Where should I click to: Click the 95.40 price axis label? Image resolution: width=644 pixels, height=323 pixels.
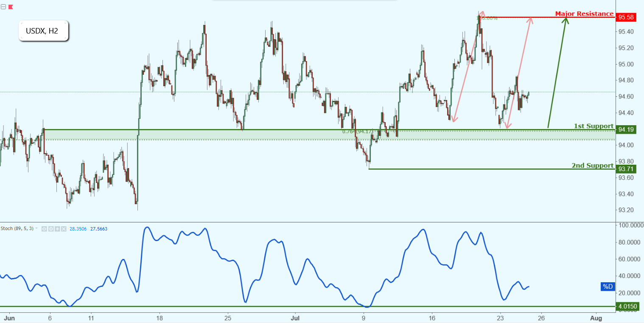[x=626, y=32]
